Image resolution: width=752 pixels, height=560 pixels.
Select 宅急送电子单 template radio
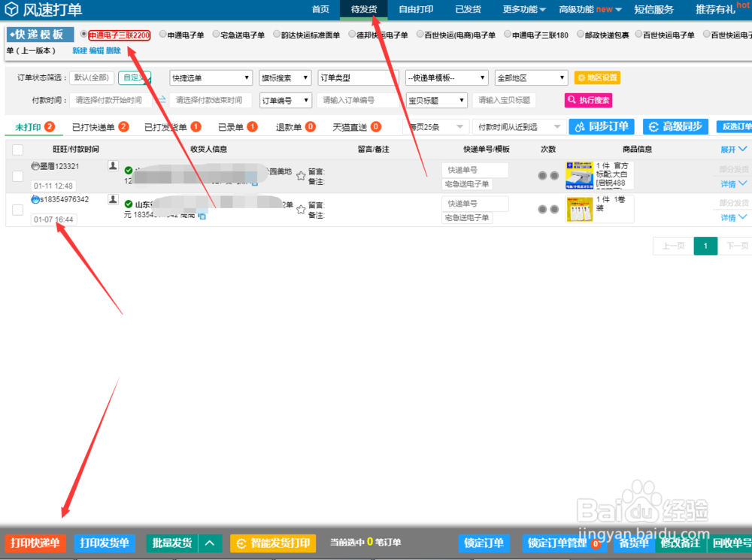216,34
